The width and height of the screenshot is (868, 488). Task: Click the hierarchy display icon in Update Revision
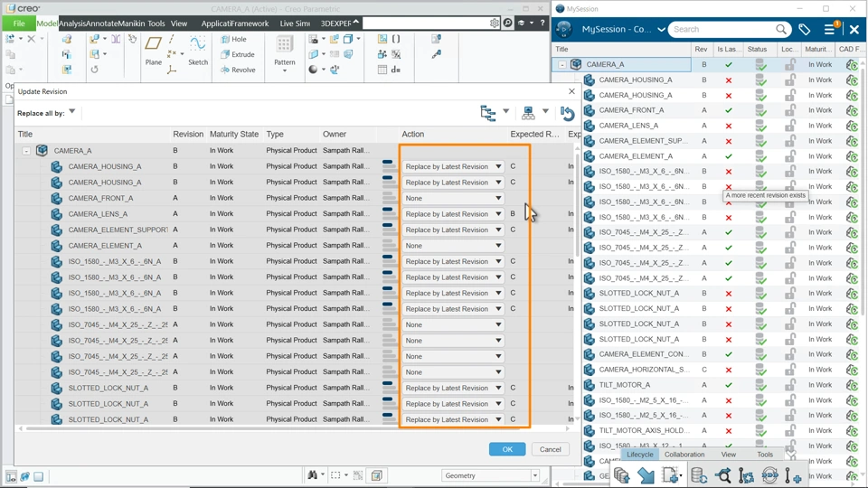(x=528, y=113)
